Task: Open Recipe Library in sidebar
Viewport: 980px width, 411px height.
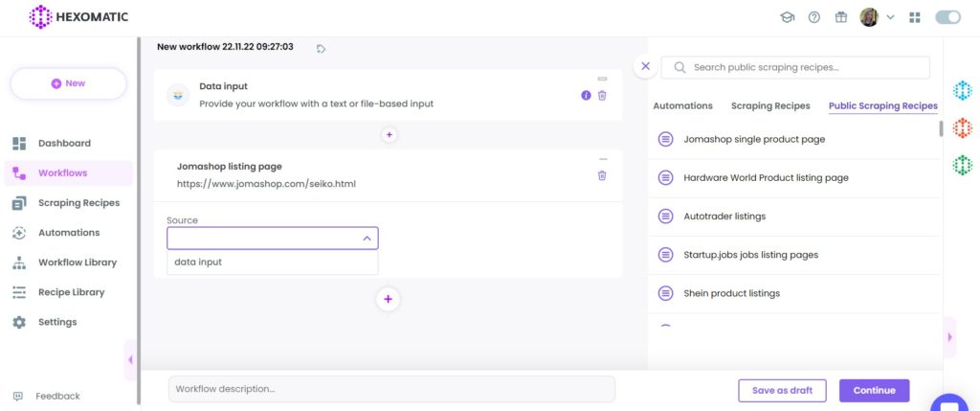Action: (71, 292)
